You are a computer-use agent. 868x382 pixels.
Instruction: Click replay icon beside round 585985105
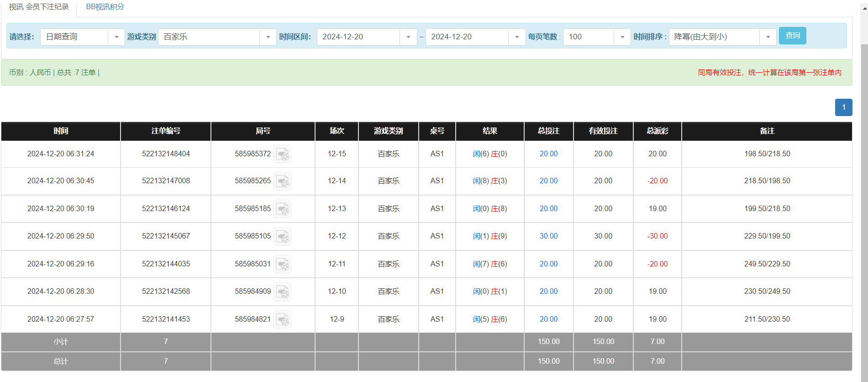click(282, 237)
